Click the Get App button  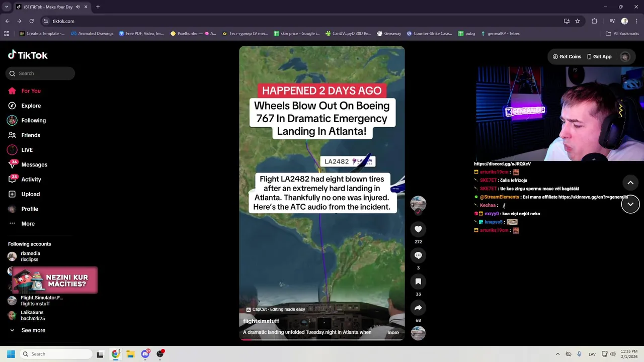[599, 57]
